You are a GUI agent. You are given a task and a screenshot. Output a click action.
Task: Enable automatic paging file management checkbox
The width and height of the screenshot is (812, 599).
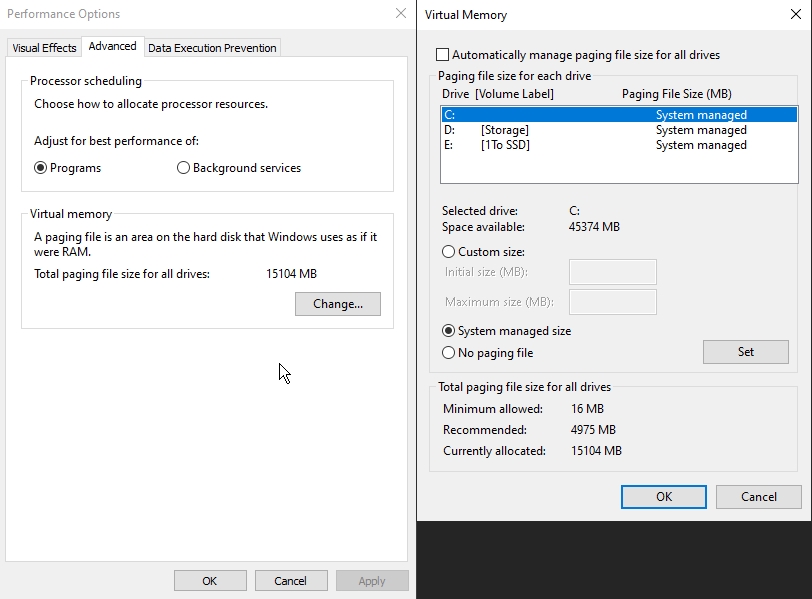(x=443, y=55)
